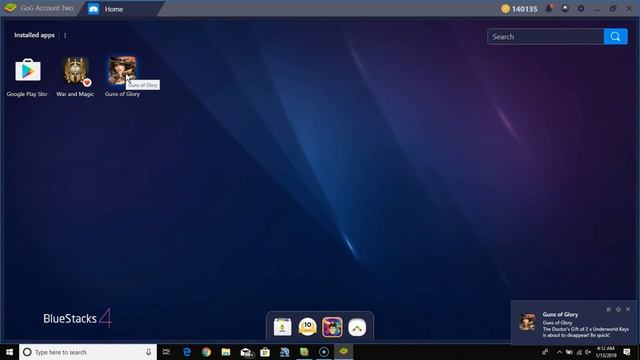Viewport: 640px width, 360px height.
Task: Click the taskbar search microphone icon
Action: coord(149,352)
